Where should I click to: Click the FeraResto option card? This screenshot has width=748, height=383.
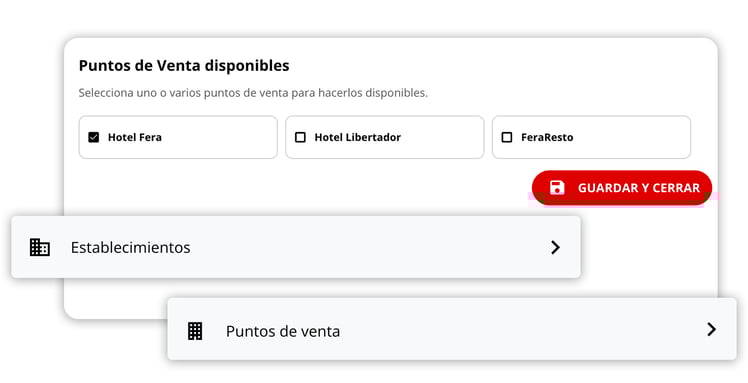click(x=591, y=137)
